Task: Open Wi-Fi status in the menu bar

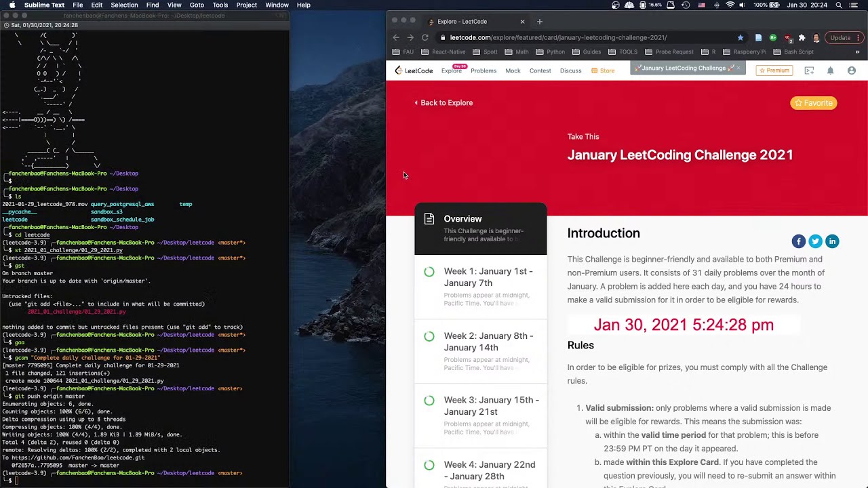Action: click(x=730, y=5)
